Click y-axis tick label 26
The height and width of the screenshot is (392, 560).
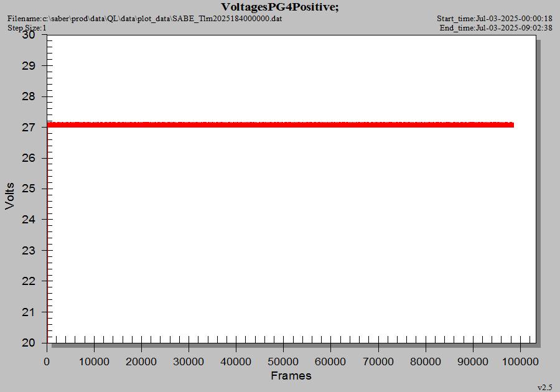click(x=29, y=158)
